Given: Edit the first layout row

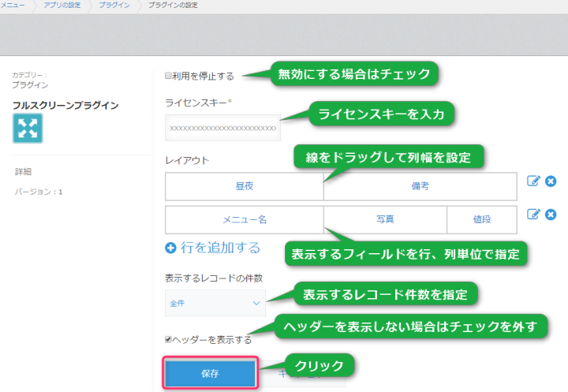Looking at the screenshot, I should [x=533, y=181].
